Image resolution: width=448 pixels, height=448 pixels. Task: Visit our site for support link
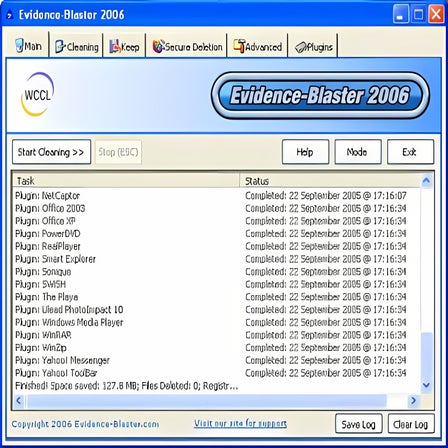(240, 424)
